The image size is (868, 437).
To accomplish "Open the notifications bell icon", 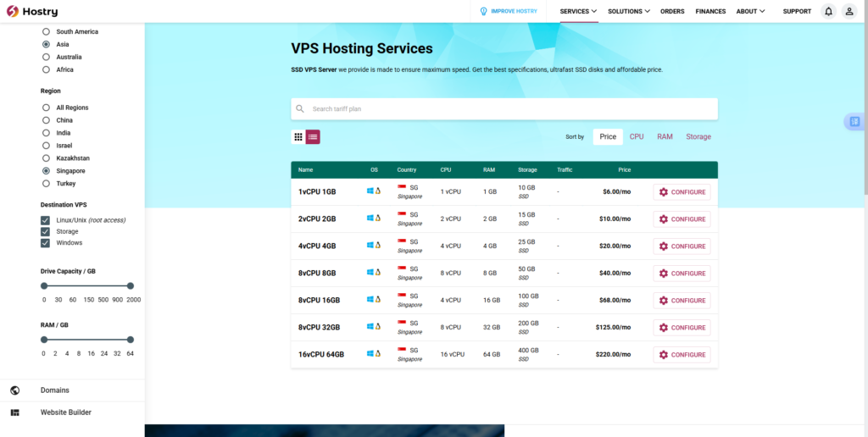I will [x=828, y=11].
